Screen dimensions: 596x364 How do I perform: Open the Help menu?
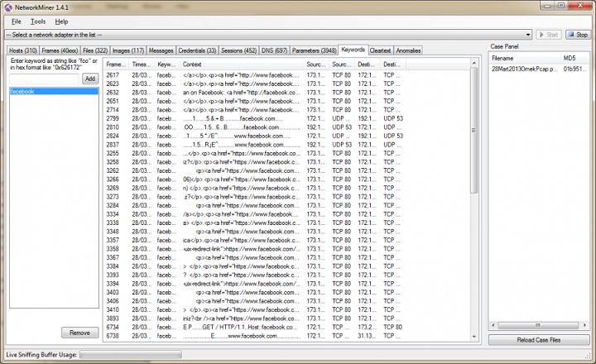(61, 22)
